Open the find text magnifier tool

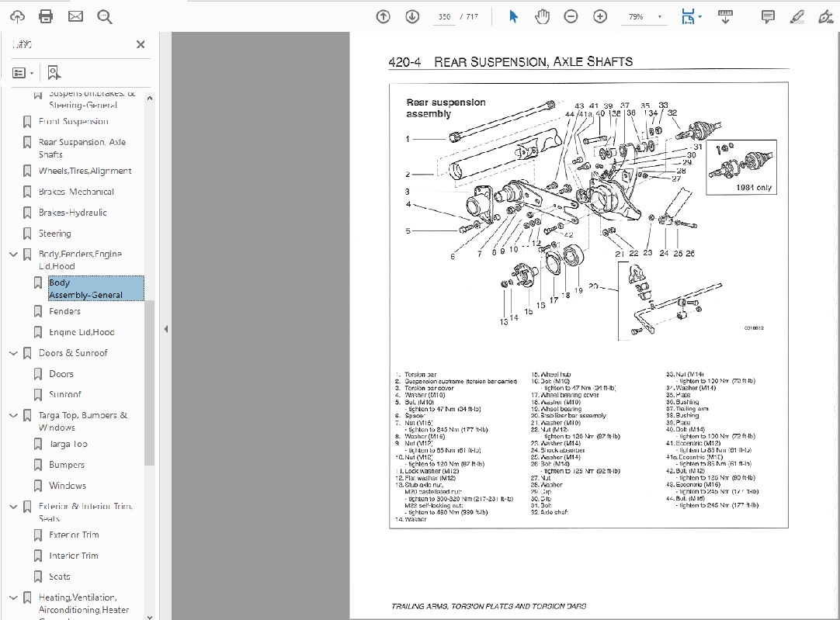coord(105,17)
